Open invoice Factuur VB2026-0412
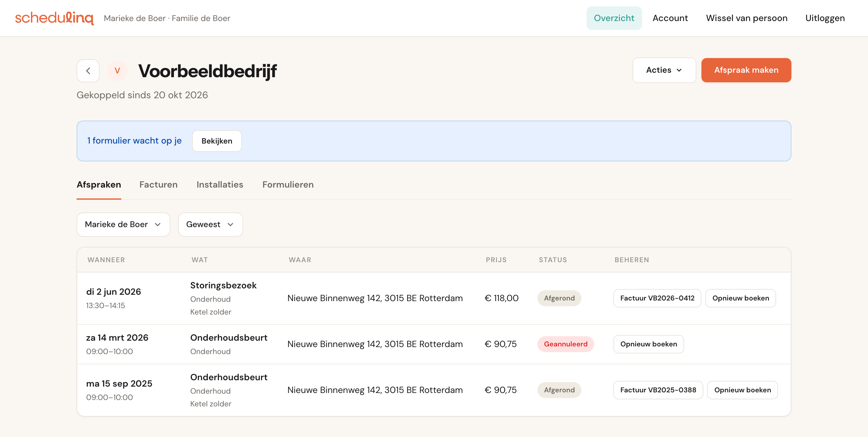The height and width of the screenshot is (437, 868). click(x=657, y=298)
